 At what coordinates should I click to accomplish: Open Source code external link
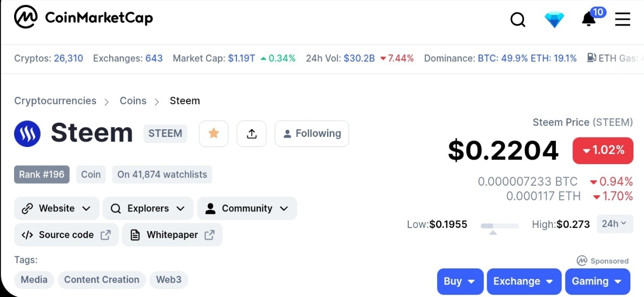pyautogui.click(x=66, y=235)
